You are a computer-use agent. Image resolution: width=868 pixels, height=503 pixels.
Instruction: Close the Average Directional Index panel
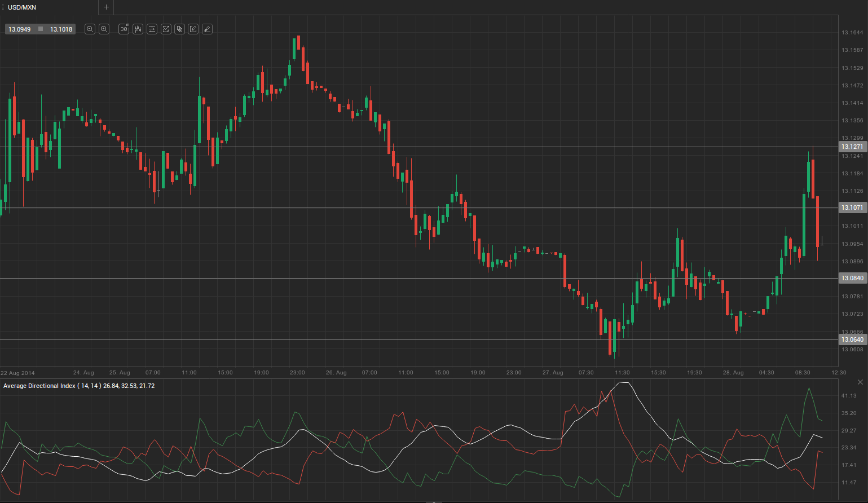pos(860,382)
